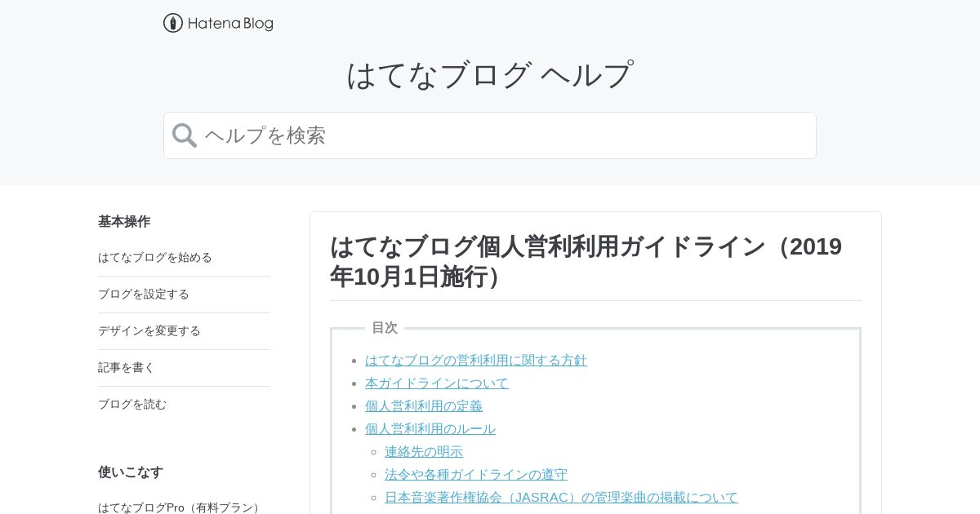Focus the ヘルプを検索 search field

[x=490, y=135]
